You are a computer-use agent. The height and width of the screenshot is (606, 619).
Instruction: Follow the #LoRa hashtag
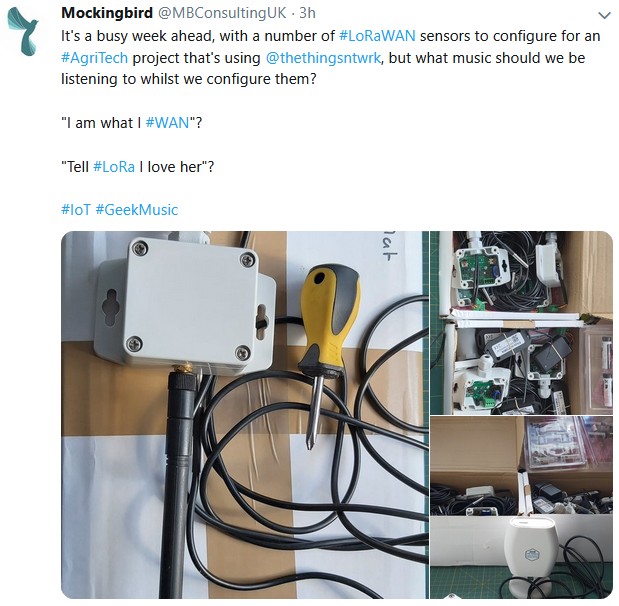click(x=114, y=167)
